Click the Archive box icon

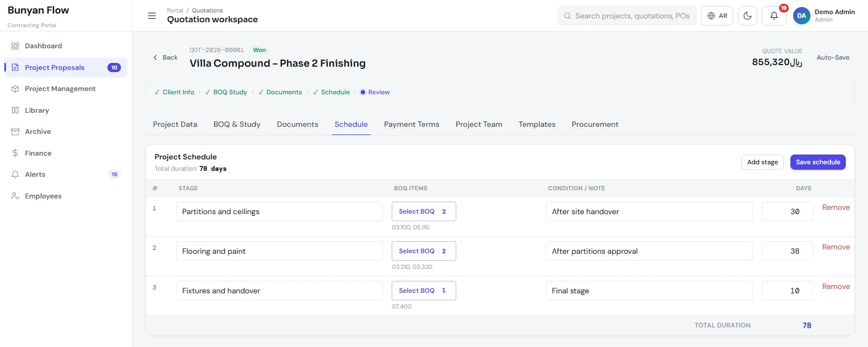coord(15,132)
